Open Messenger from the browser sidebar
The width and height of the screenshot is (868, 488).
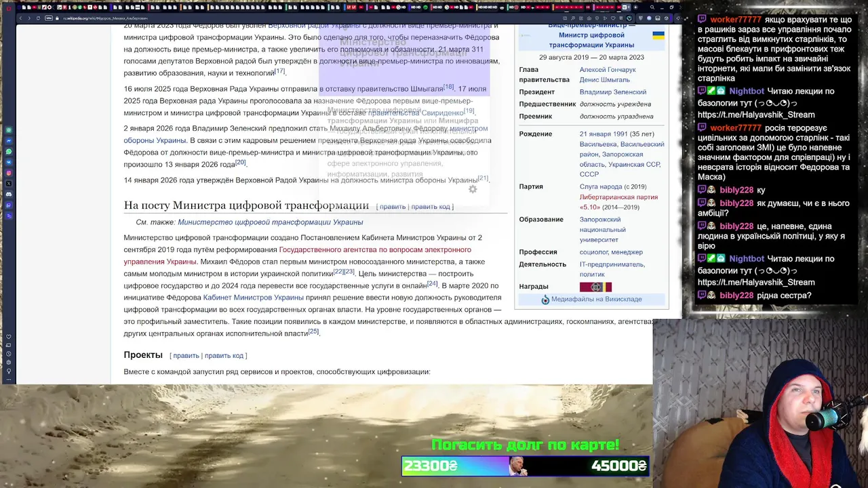9,140
